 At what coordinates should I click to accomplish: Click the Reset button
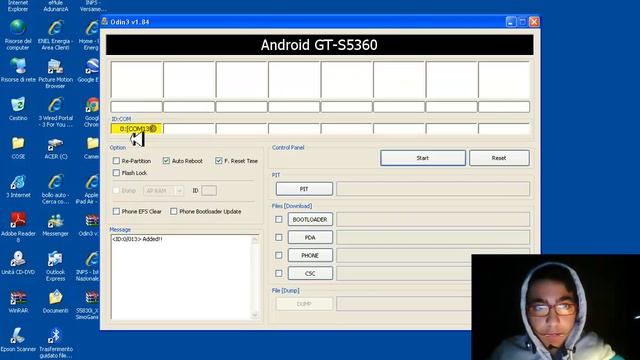[x=499, y=158]
